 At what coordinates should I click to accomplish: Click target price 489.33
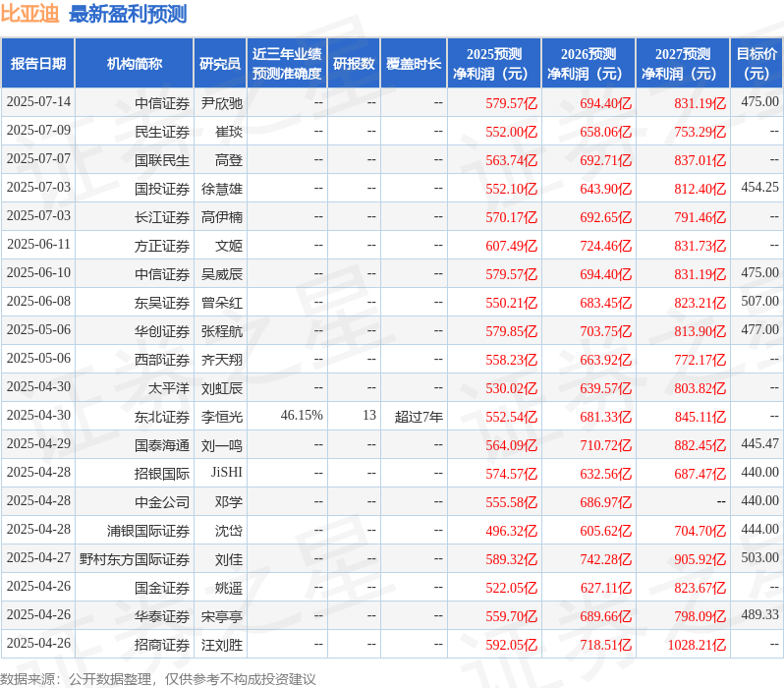click(x=760, y=615)
